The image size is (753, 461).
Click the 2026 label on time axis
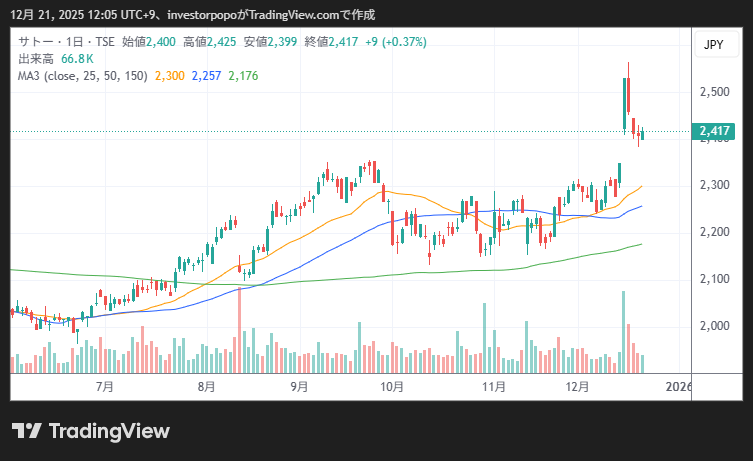[x=678, y=386]
